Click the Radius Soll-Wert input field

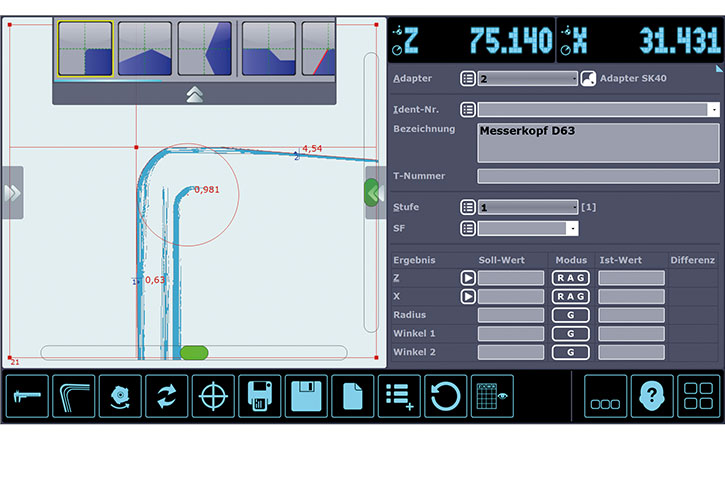coord(510,315)
